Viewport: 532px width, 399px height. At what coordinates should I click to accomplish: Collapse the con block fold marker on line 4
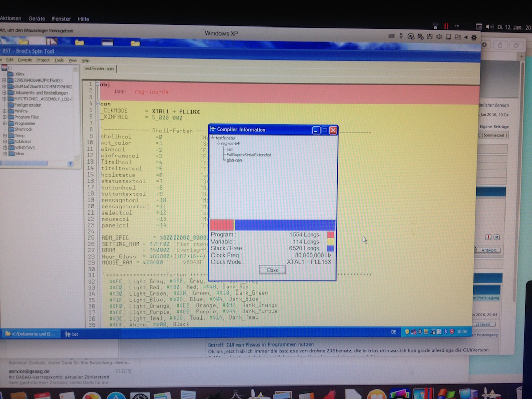[x=97, y=103]
